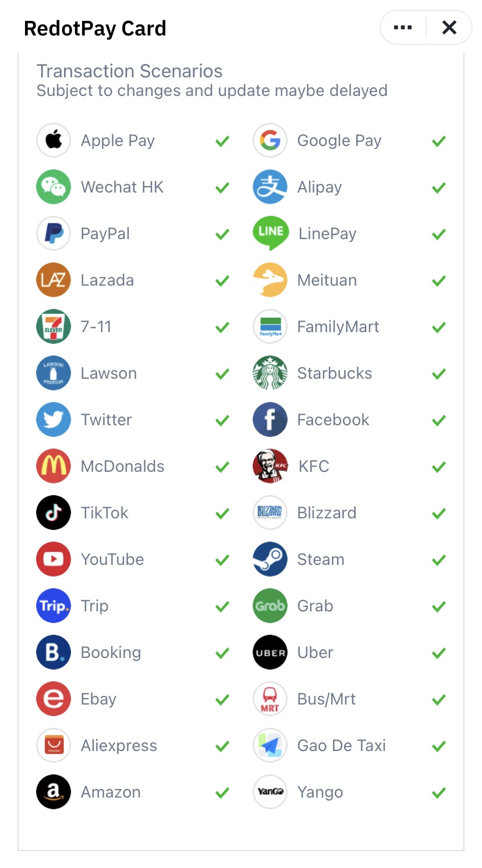Close the RedotPay Card panel

[x=449, y=27]
